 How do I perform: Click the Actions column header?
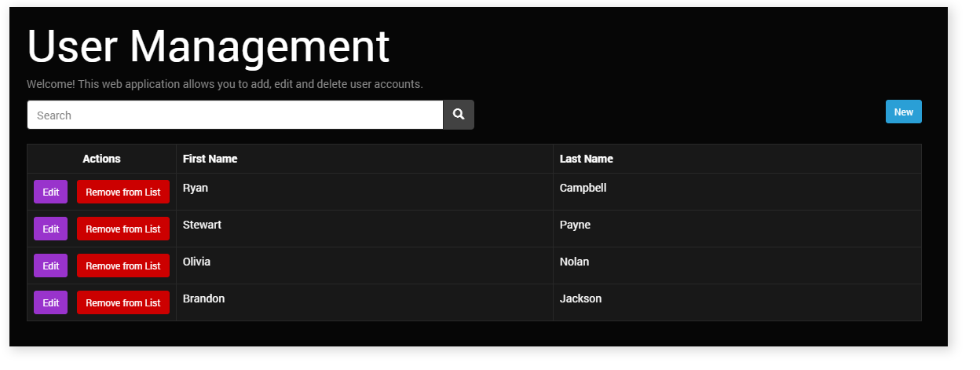(x=101, y=159)
